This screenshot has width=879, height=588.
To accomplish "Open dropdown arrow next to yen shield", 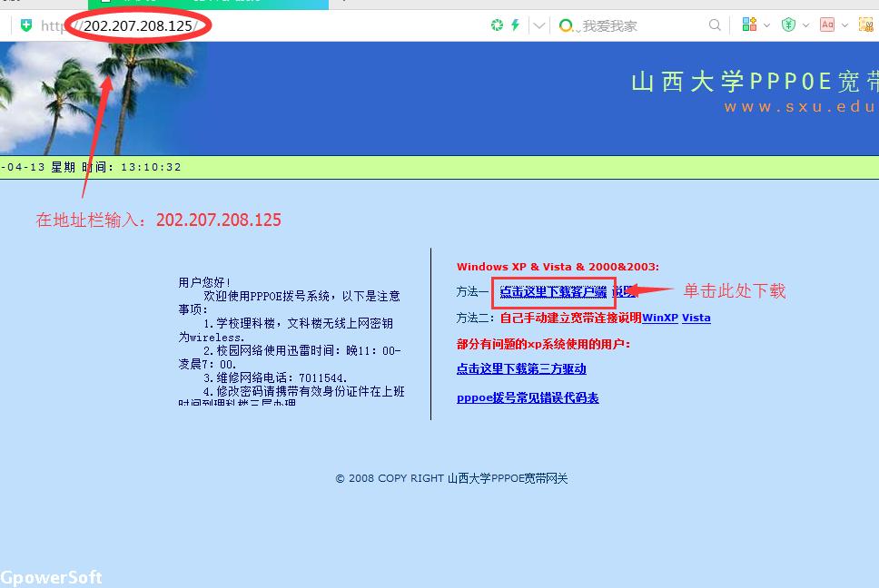I will click(x=805, y=25).
